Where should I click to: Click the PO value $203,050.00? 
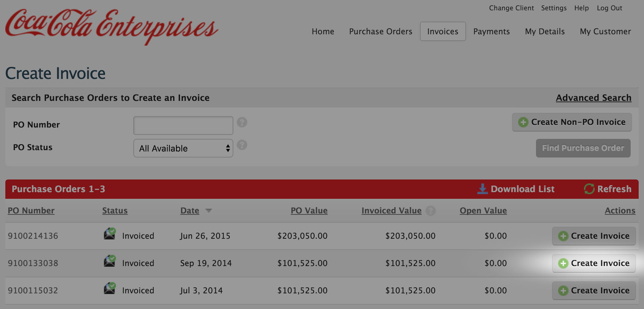click(302, 236)
